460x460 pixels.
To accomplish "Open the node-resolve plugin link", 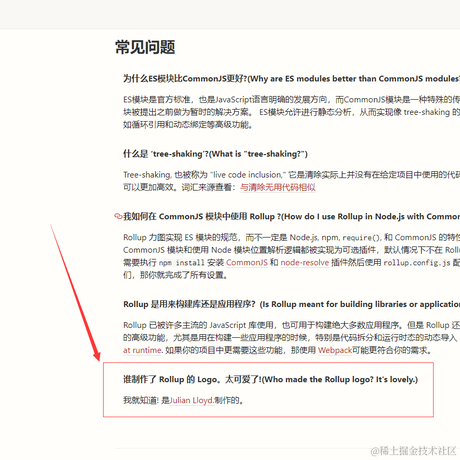I will click(305, 263).
